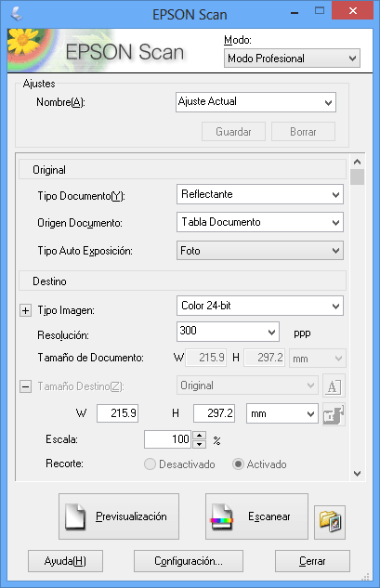
Task: Click the target height H field 297.2
Action: tap(215, 413)
